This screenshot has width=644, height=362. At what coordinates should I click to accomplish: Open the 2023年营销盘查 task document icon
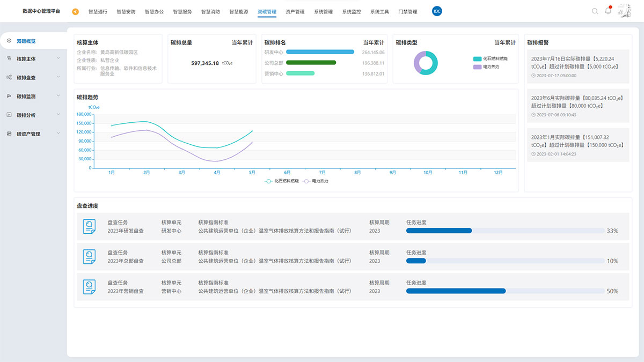click(x=89, y=287)
